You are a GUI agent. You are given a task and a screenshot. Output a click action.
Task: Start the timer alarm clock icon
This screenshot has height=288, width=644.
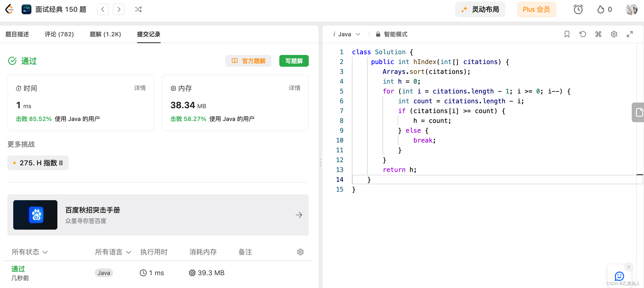[578, 10]
